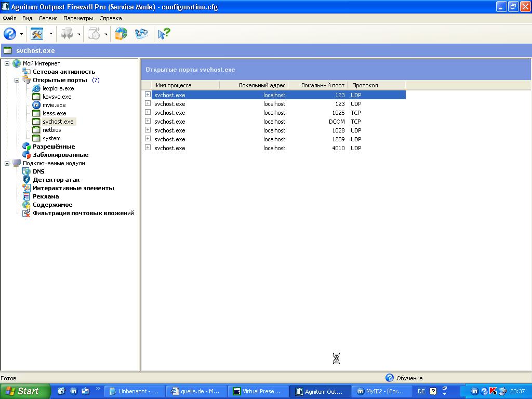Viewport: 532px width, 399px height.
Task: Select the DCOM port cell
Action: (x=337, y=122)
